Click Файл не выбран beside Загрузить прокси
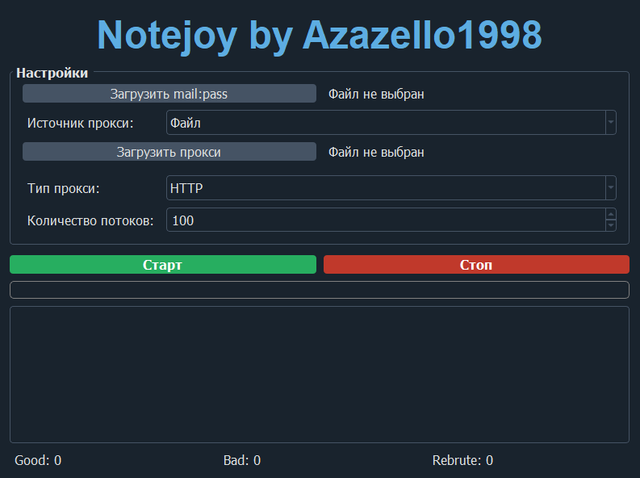The image size is (640, 478). point(376,152)
